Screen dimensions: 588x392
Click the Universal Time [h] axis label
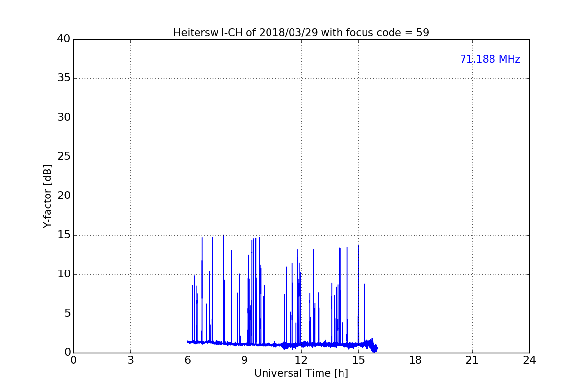301,373
